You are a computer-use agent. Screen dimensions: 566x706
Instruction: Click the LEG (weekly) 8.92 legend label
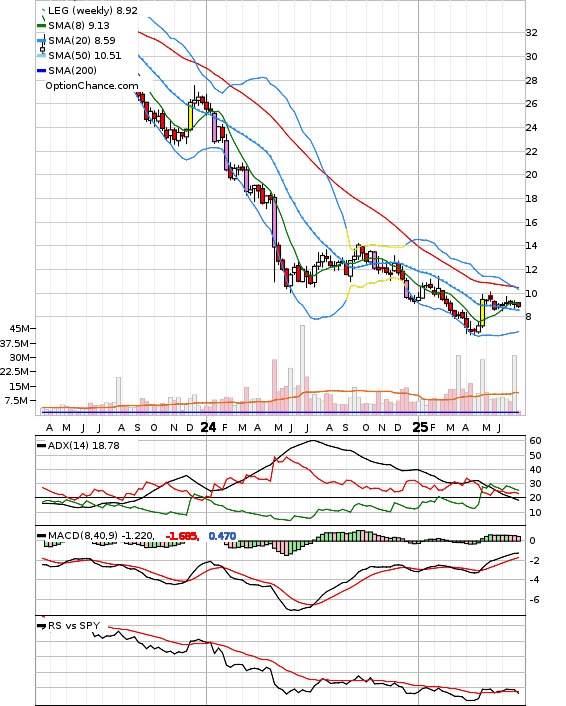(93, 10)
